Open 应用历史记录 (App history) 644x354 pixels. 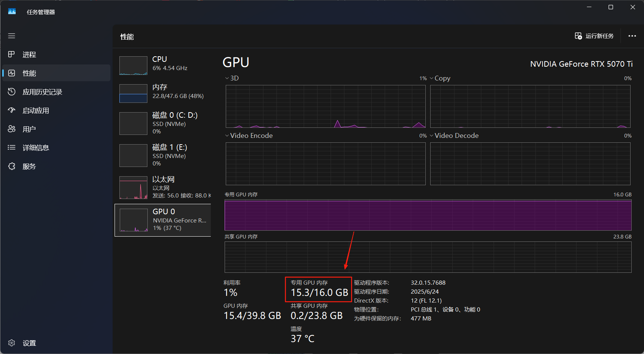(x=42, y=92)
